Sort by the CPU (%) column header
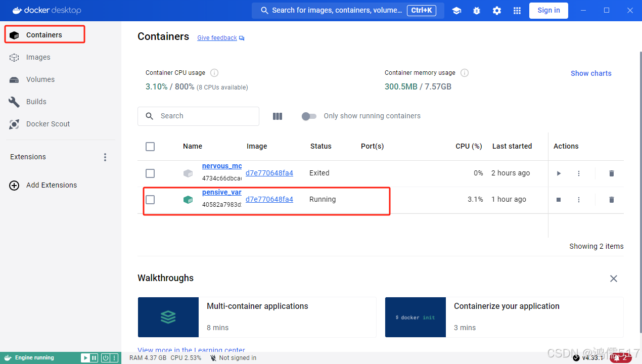642x364 pixels. click(x=469, y=146)
